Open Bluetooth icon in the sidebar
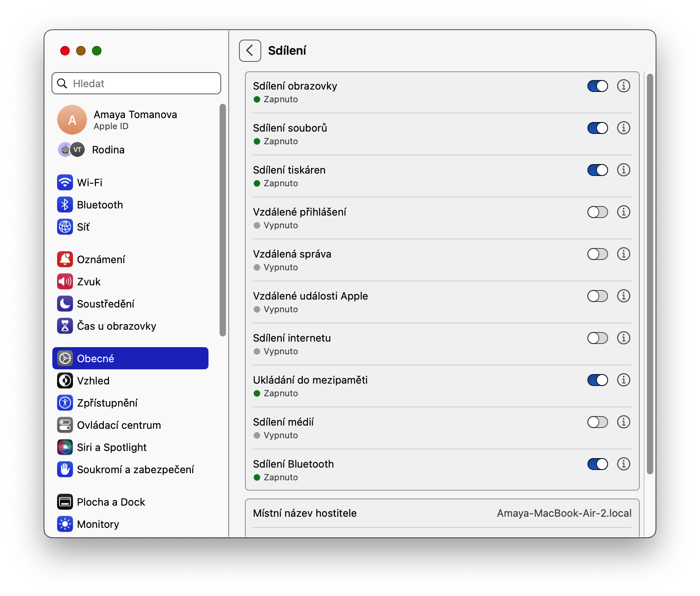Screen dimensions: 700x596 point(65,205)
